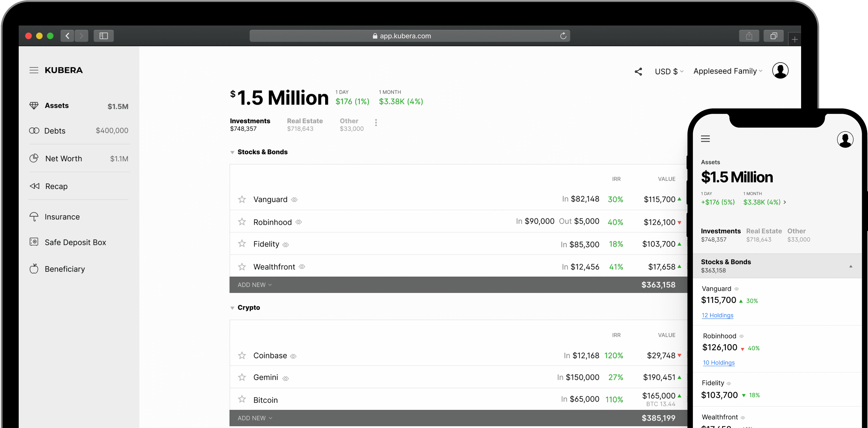Open the USD $ currency dropdown
This screenshot has width=868, height=428.
tap(669, 72)
